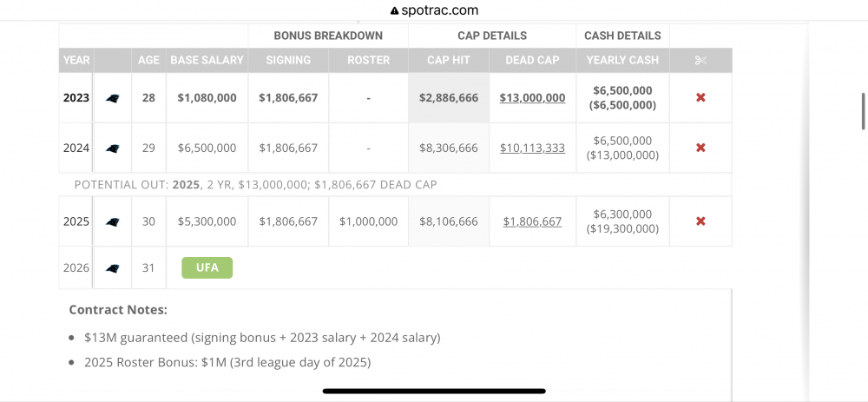Click the Panthers logo in 2025 row
Viewport: 868px width, 402px height.
point(113,222)
